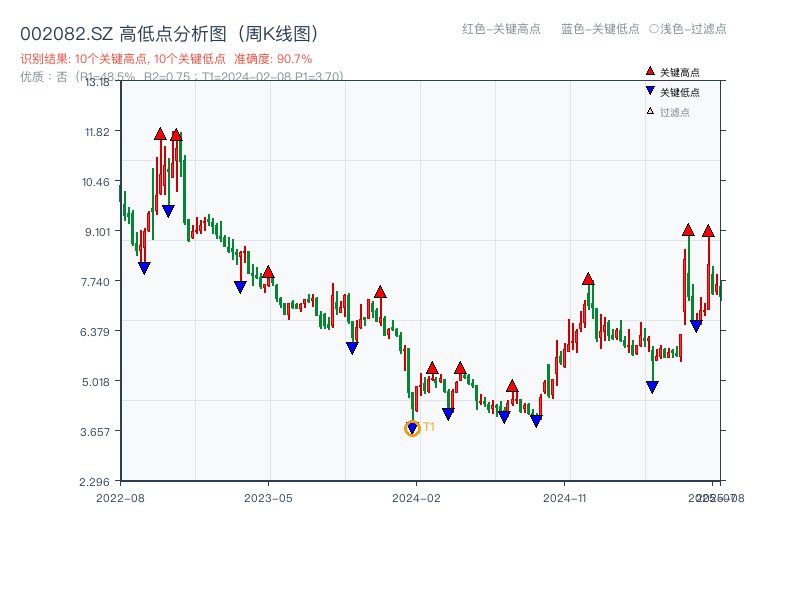Click the gray 优质：否 info line
This screenshot has width=800, height=600.
point(182,77)
